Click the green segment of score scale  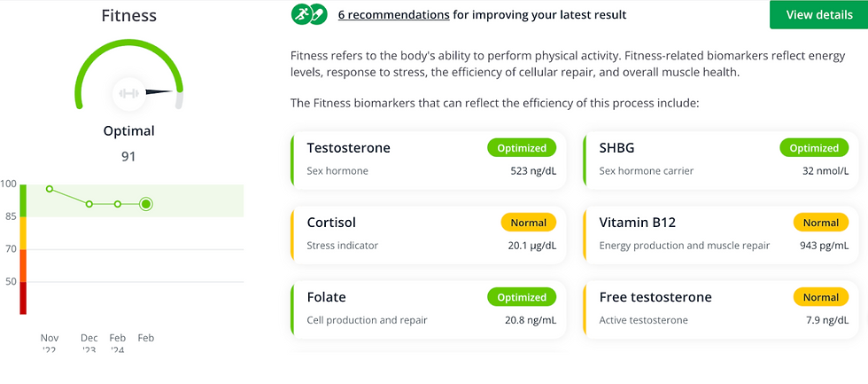pos(23,200)
